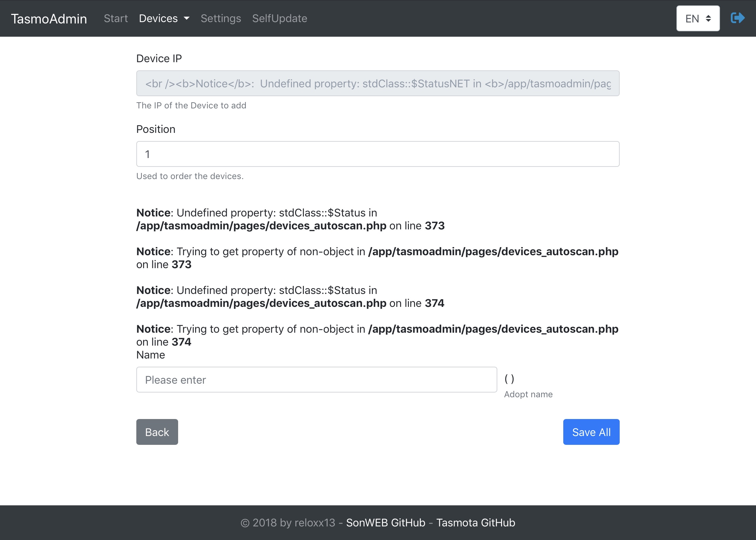Click the blue logout icon
This screenshot has height=540, width=756.
pyautogui.click(x=737, y=18)
